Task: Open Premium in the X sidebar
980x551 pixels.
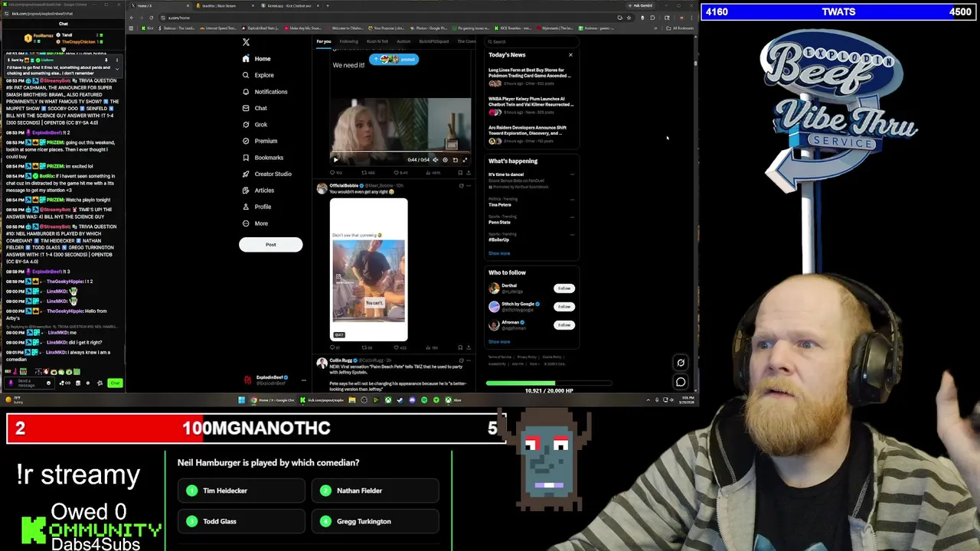Action: 259,141
